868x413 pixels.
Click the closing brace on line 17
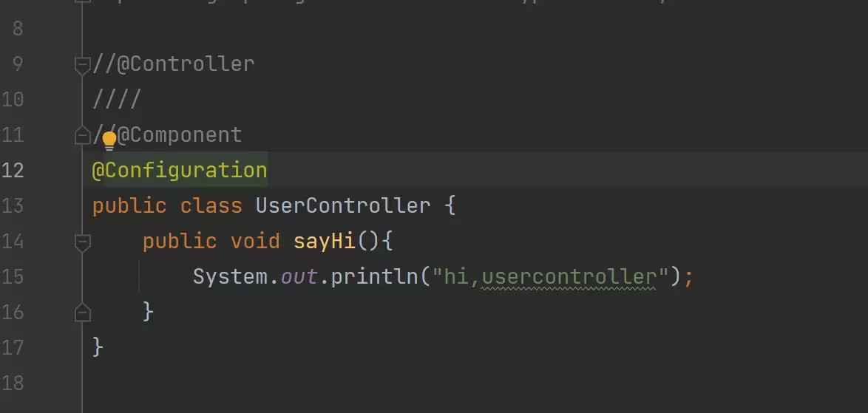(x=98, y=348)
